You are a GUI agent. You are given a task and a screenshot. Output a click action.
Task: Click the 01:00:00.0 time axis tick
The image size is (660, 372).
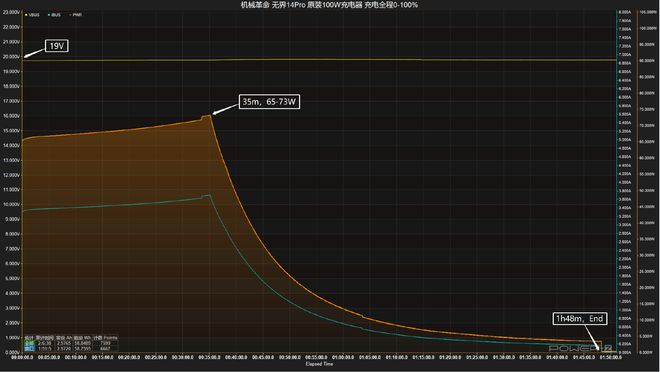click(343, 357)
